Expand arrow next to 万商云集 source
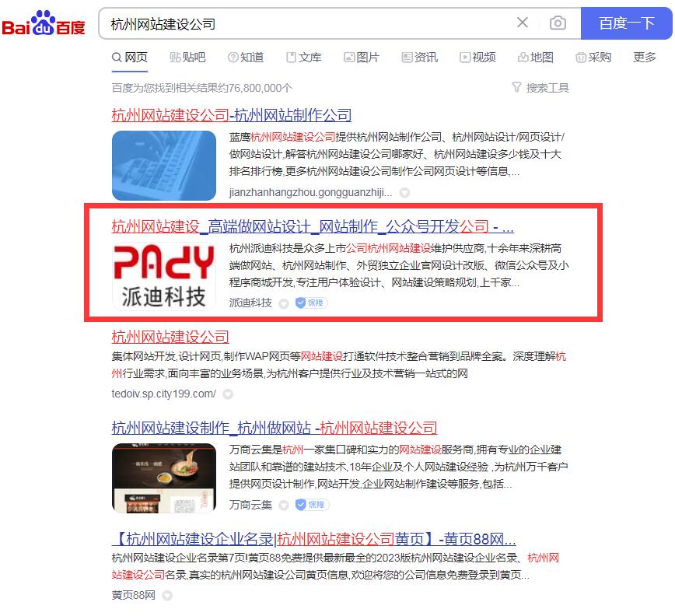 pyautogui.click(x=283, y=505)
